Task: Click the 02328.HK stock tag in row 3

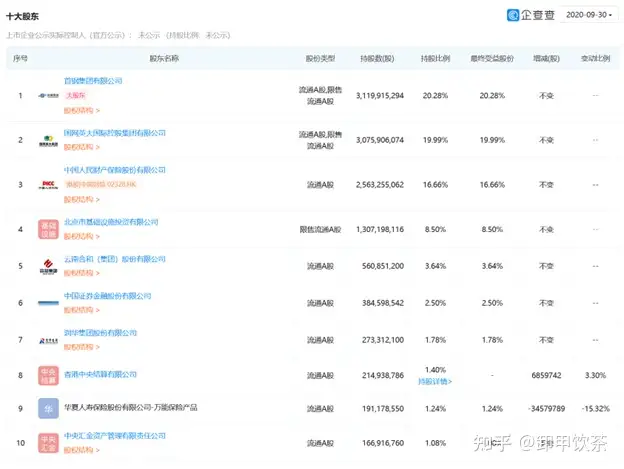Action: click(101, 184)
